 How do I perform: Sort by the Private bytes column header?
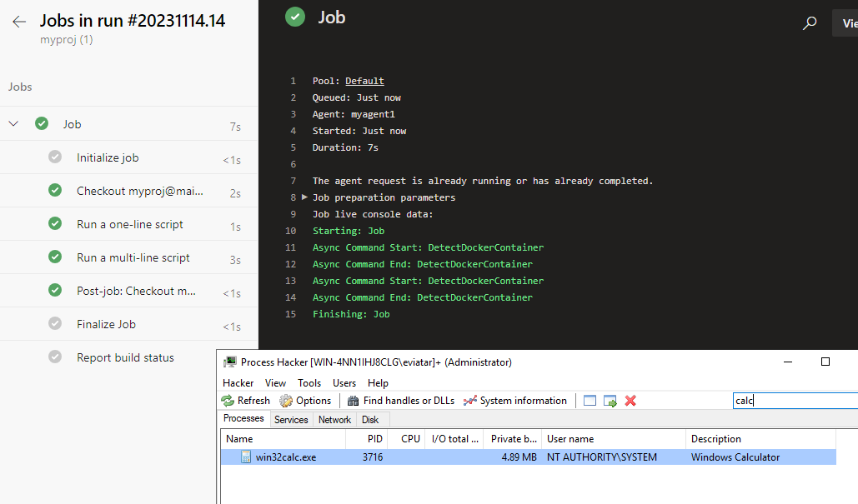click(513, 439)
